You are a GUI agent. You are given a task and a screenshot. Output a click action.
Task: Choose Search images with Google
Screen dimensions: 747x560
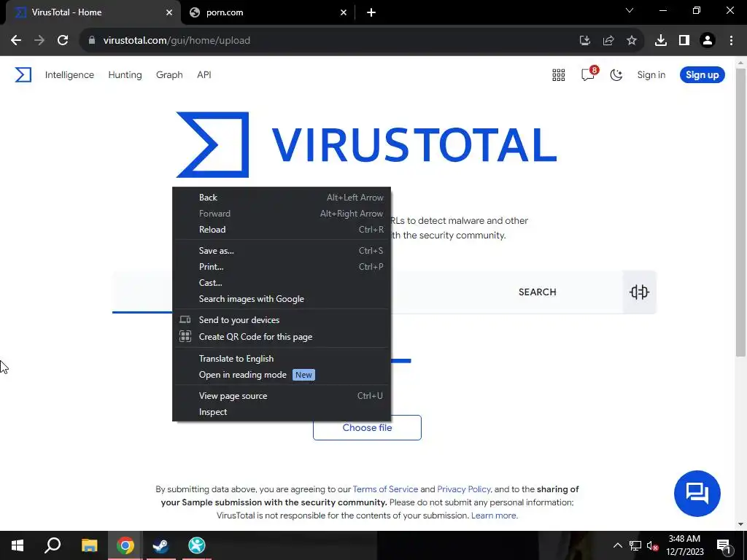pos(282,299)
